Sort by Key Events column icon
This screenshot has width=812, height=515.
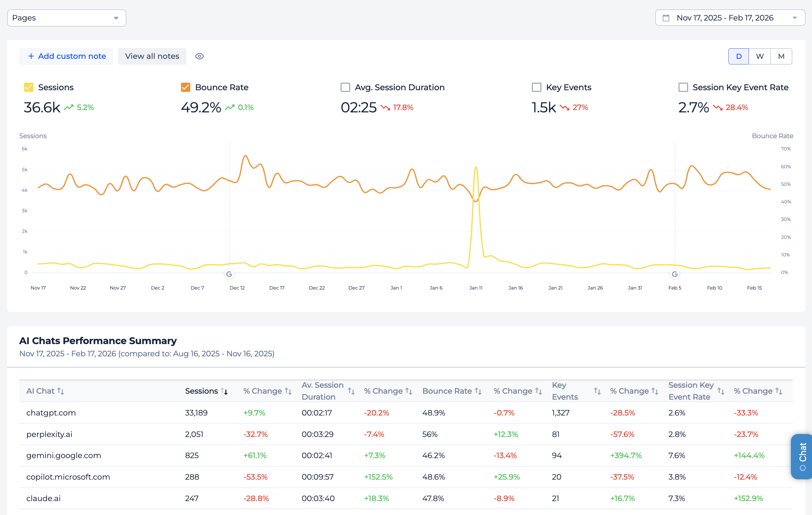597,391
